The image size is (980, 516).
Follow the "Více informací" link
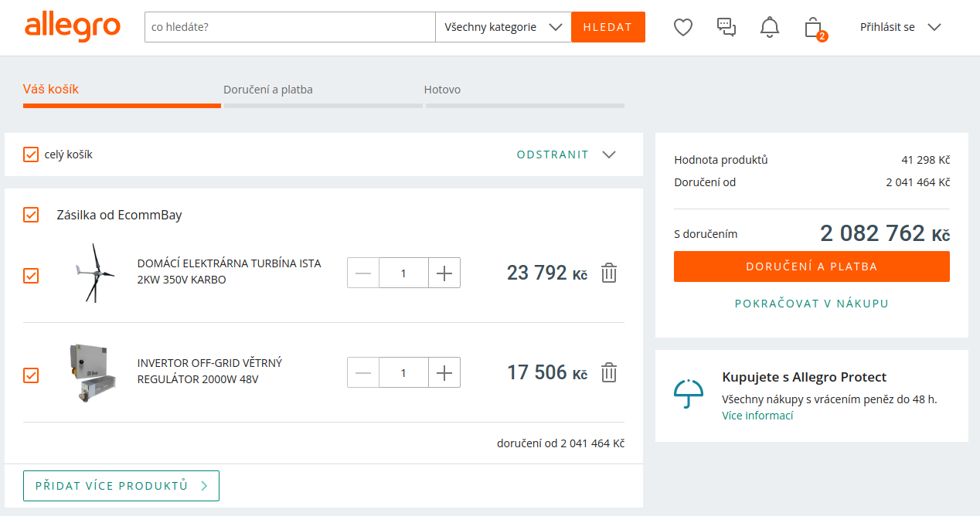point(757,416)
